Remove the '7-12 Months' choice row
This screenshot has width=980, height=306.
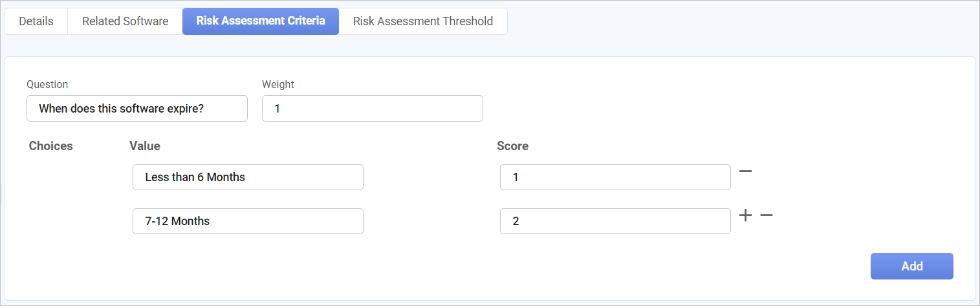click(767, 215)
